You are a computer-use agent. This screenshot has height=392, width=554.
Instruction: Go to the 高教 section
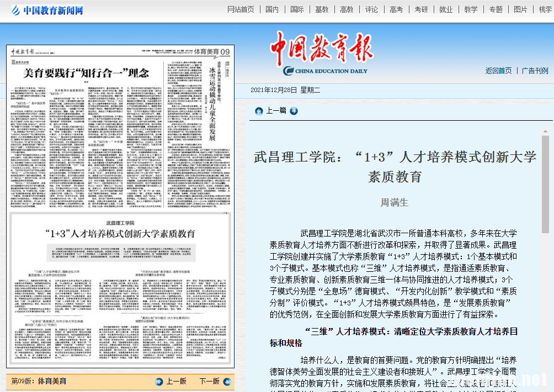pos(347,9)
